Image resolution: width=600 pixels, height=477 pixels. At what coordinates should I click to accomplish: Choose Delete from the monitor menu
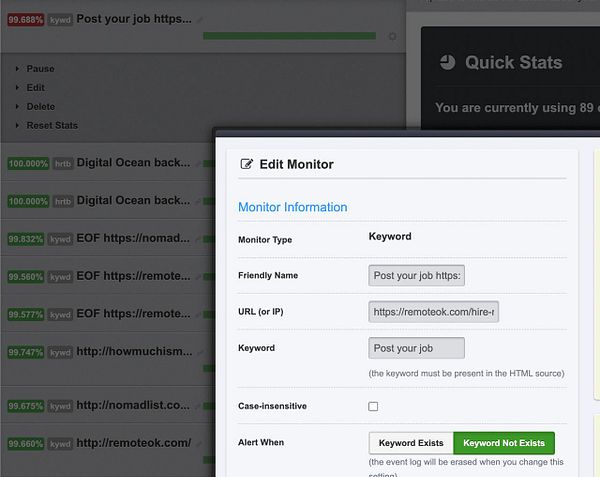(41, 107)
